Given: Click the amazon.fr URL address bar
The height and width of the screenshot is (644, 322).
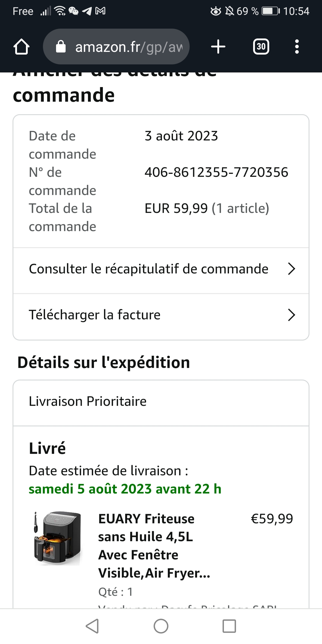Looking at the screenshot, I should point(128,47).
